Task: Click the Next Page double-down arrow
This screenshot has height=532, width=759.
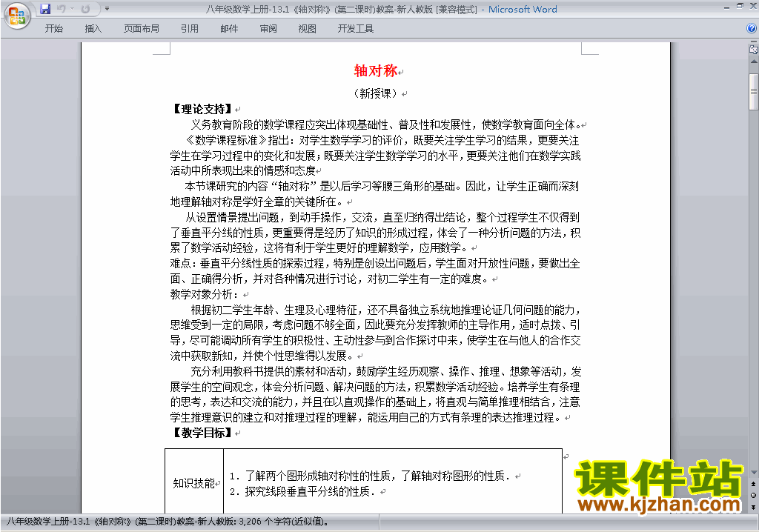Action: (753, 507)
